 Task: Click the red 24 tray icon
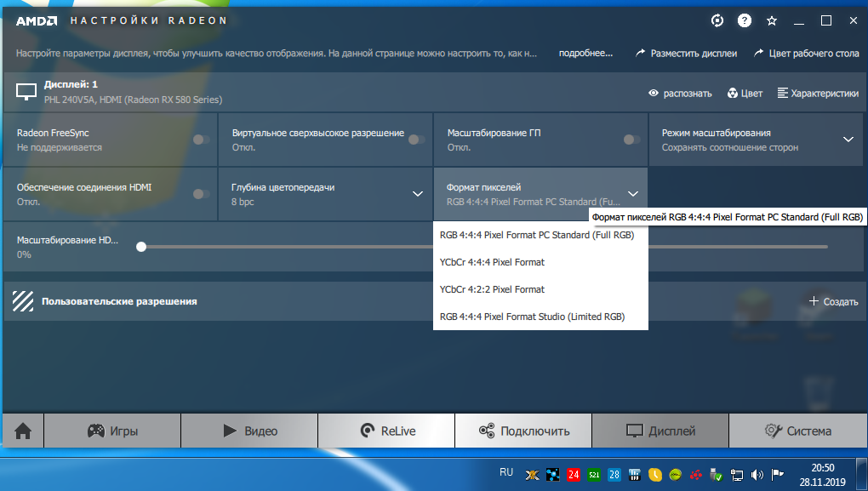[x=574, y=474]
